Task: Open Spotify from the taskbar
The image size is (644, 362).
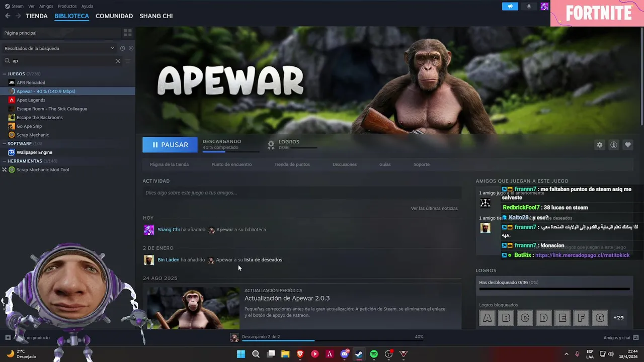Action: pos(374,354)
